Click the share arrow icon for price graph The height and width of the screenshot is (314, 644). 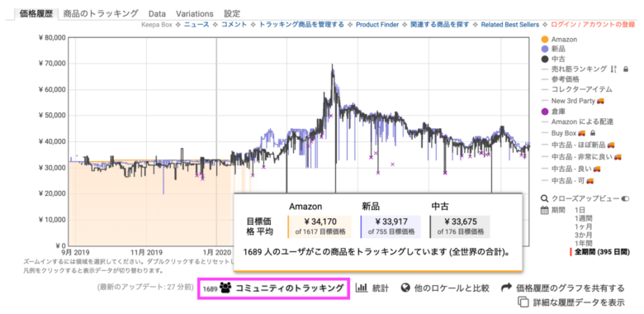point(506,288)
